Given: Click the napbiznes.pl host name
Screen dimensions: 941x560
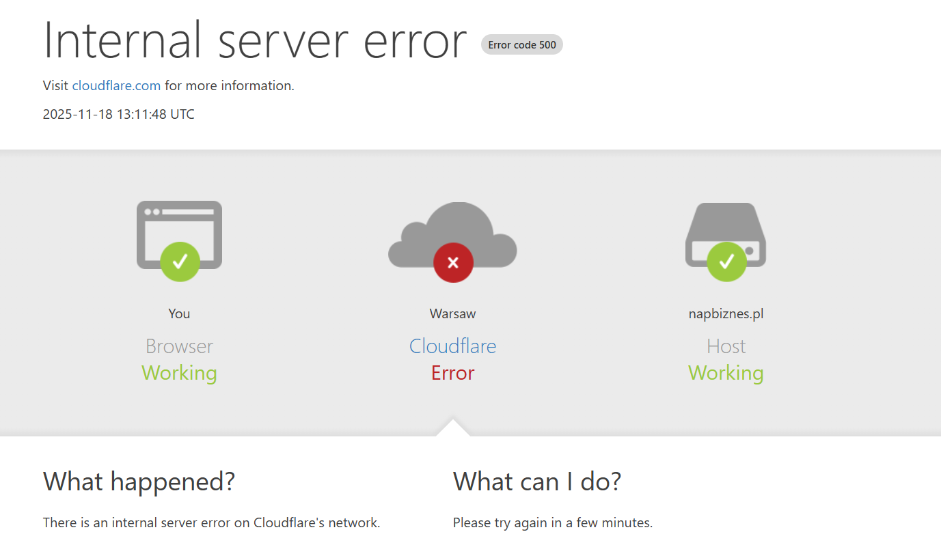Looking at the screenshot, I should tap(726, 313).
